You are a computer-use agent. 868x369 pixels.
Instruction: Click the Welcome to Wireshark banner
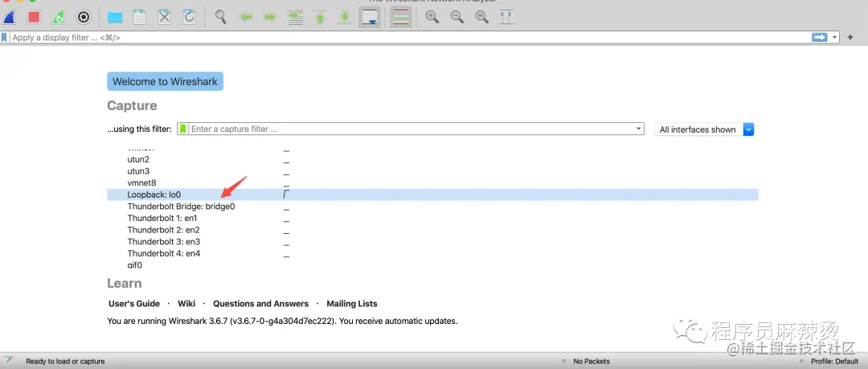[165, 81]
